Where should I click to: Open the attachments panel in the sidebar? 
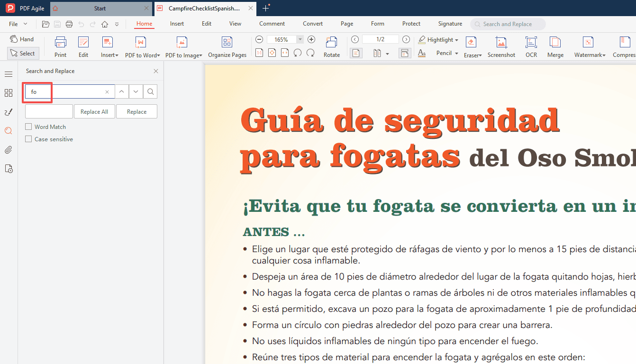click(x=9, y=150)
